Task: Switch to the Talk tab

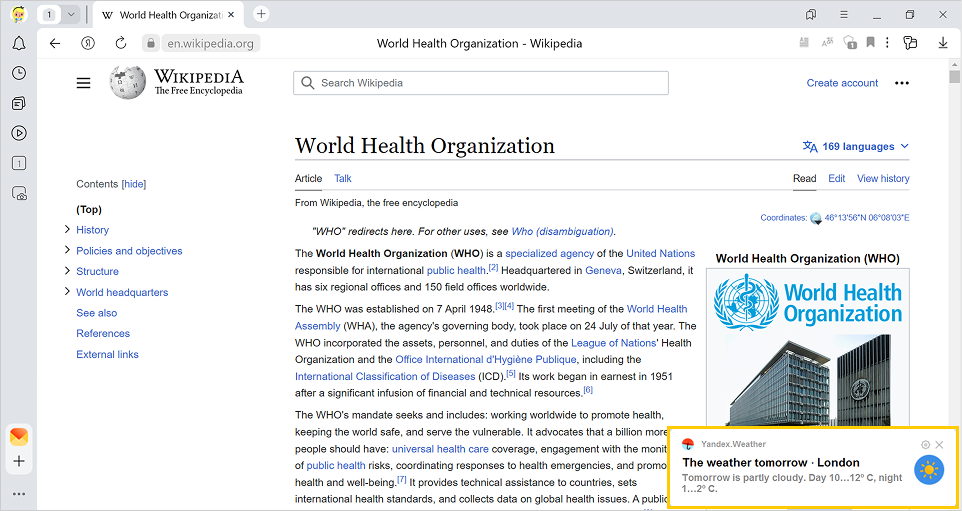Action: [x=343, y=178]
